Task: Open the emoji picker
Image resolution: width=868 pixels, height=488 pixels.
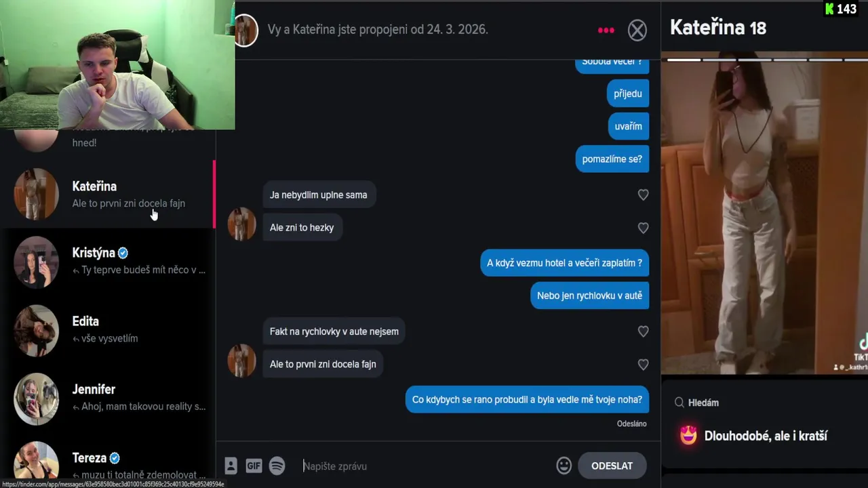Action: 564,466
